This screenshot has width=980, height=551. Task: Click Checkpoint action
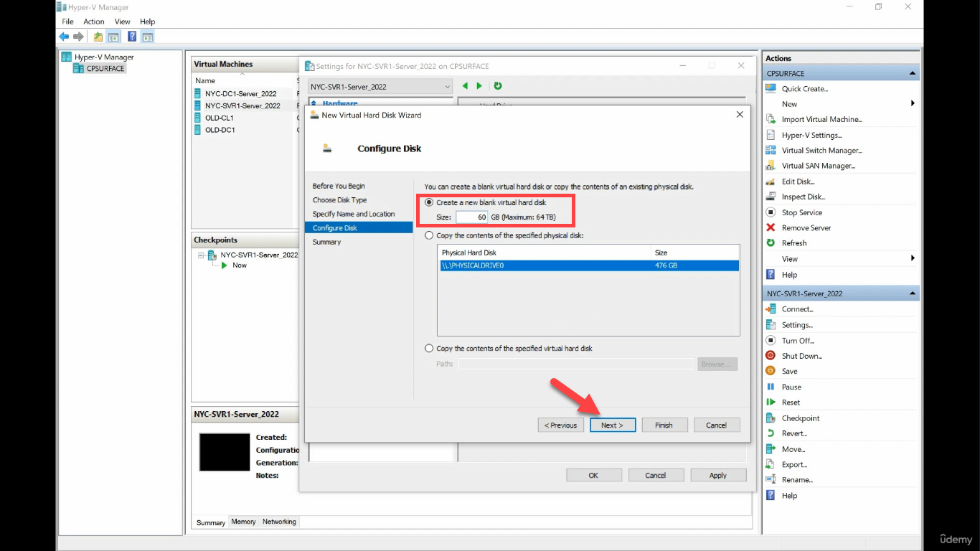pyautogui.click(x=801, y=418)
